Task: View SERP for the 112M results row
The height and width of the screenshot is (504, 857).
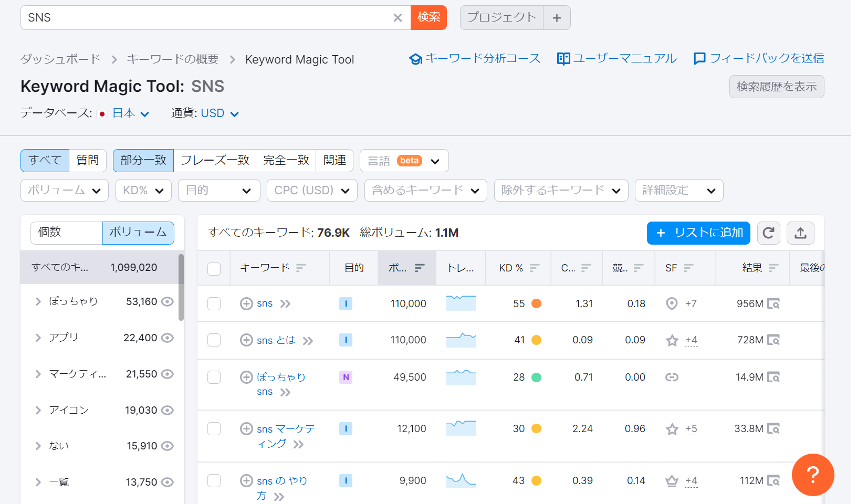Action: pos(773,480)
